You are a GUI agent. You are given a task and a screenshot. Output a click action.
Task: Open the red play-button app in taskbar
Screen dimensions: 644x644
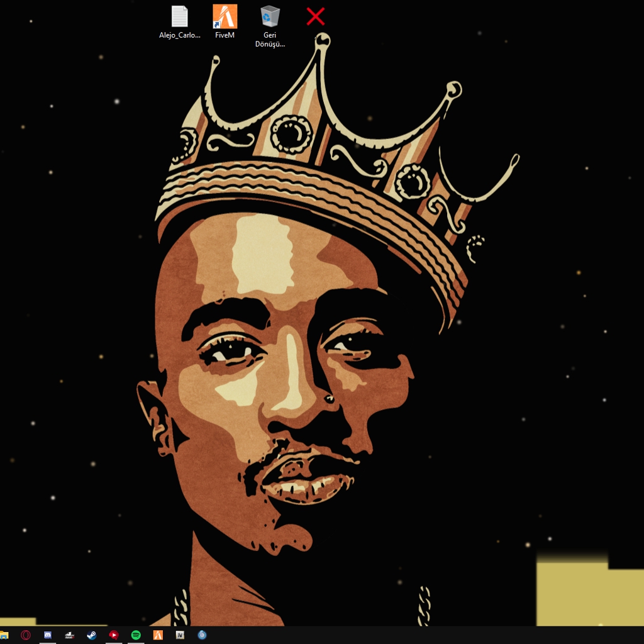114,635
